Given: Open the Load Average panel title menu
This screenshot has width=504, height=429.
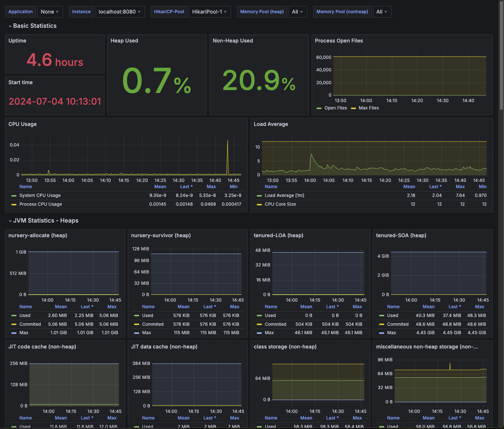Looking at the screenshot, I should pyautogui.click(x=271, y=124).
